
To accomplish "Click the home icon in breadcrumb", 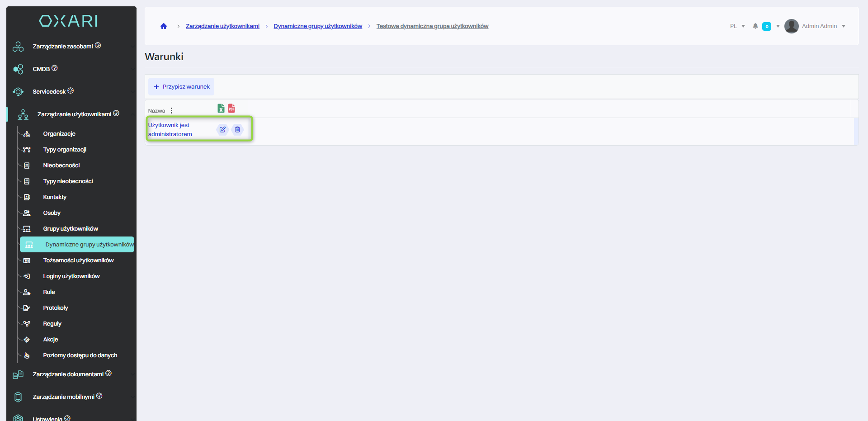I will click(164, 26).
